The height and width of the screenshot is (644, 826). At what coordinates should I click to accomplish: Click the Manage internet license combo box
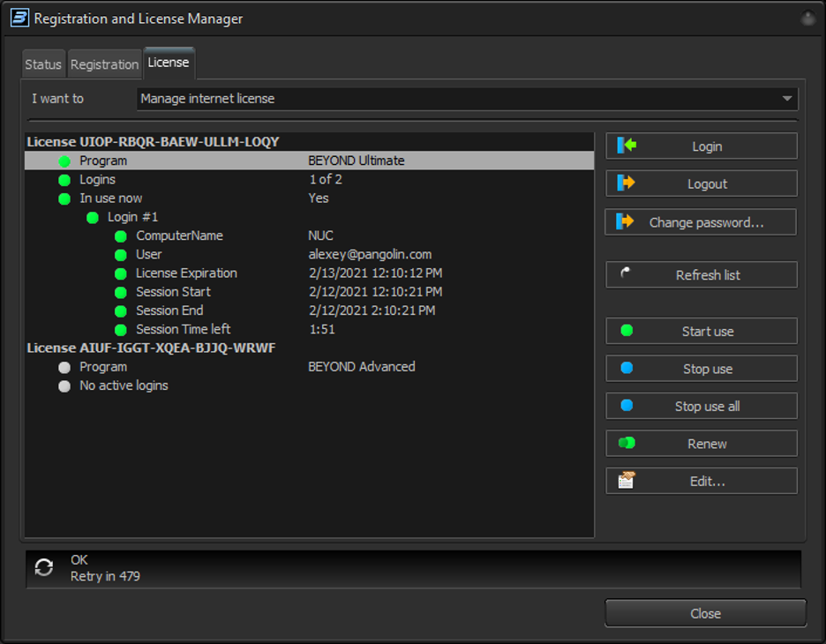tap(467, 99)
